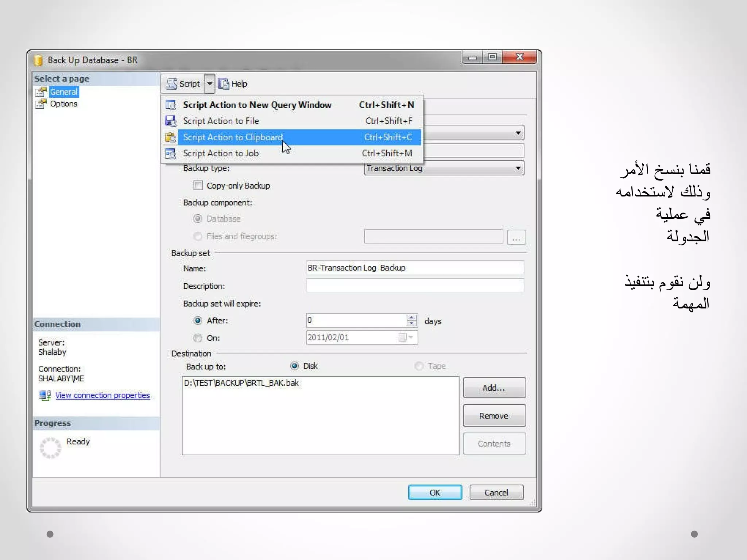Image resolution: width=747 pixels, height=560 pixels.
Task: Select the On expiry radio button
Action: (x=198, y=338)
